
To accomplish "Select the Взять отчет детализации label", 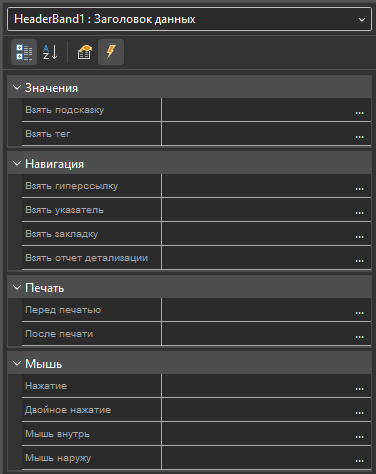I will coord(87,258).
